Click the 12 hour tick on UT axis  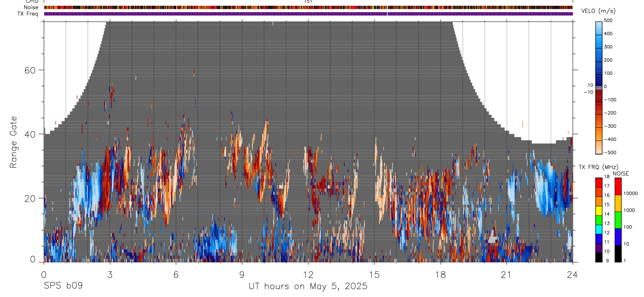308,274
